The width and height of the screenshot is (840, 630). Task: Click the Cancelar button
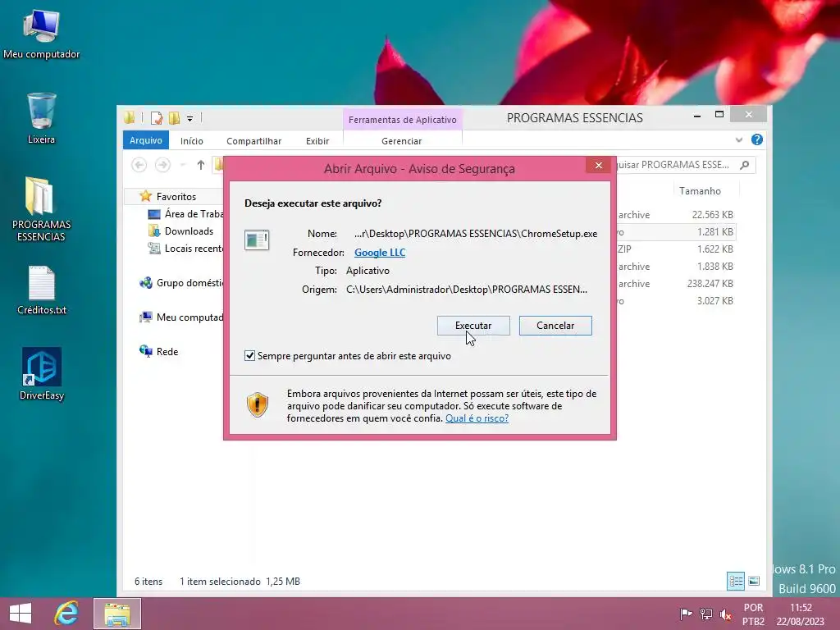(x=555, y=326)
